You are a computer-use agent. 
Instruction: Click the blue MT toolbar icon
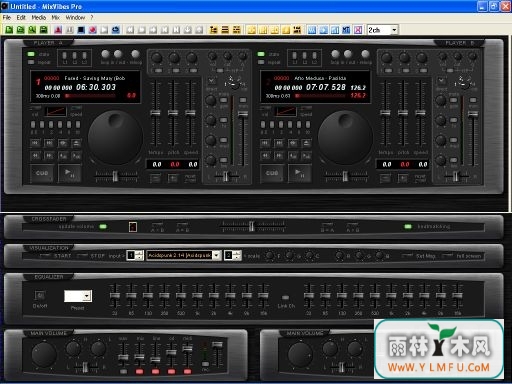(x=346, y=30)
